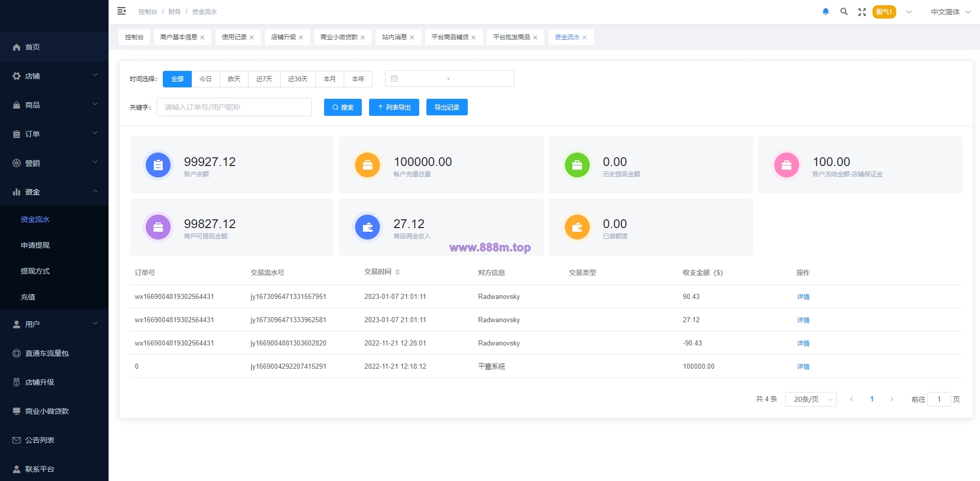Open the 中文简体 language dropdown

click(951, 12)
